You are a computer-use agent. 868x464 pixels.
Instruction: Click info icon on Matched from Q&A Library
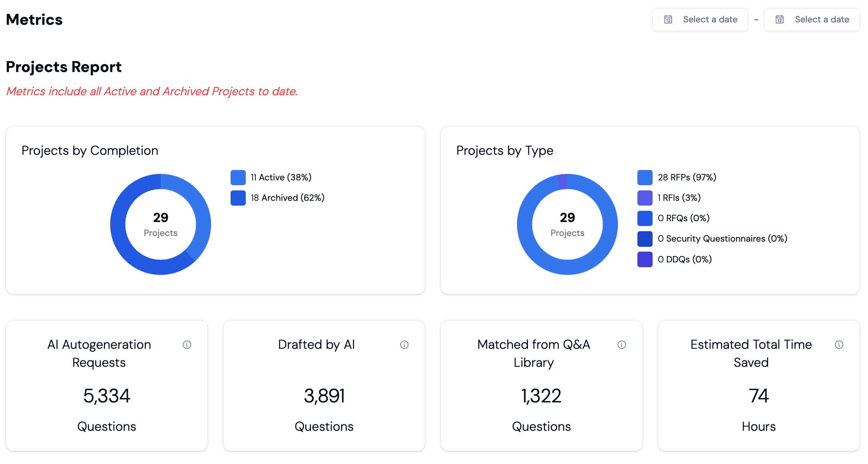click(622, 345)
